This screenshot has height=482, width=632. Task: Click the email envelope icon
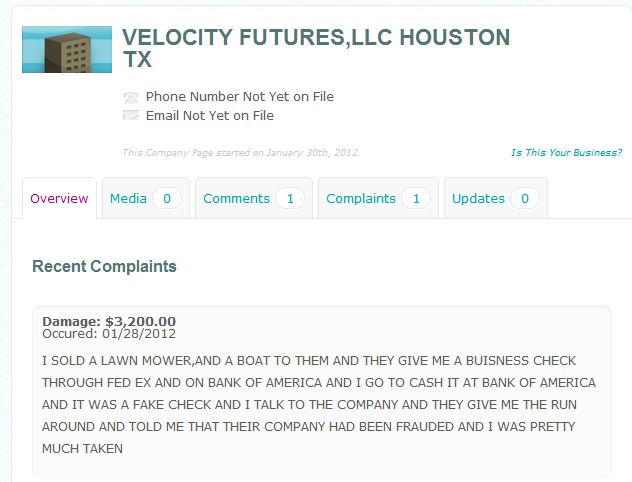click(131, 115)
